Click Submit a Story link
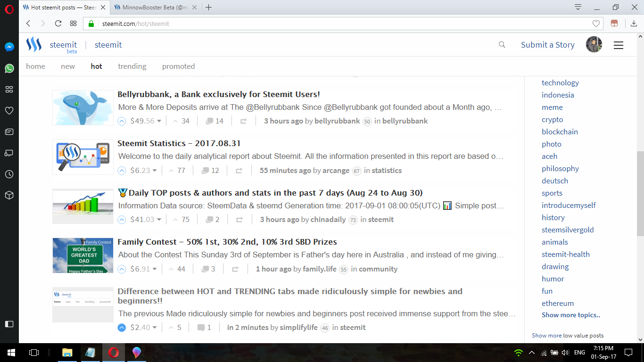Screen dimensions: 644x362 click(x=548, y=45)
